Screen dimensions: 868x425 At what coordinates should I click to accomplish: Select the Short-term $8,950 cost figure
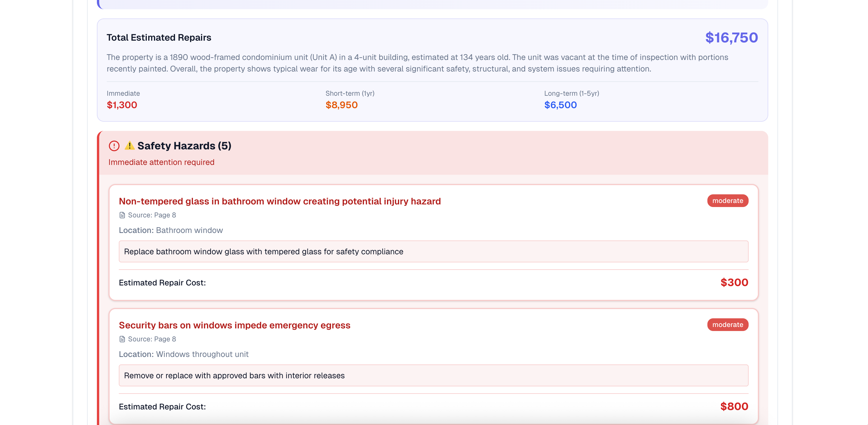point(341,105)
